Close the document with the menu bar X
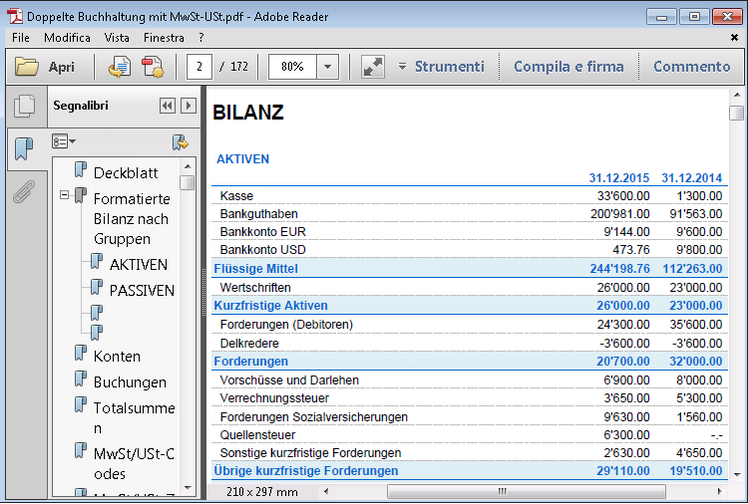The image size is (748, 504). [x=735, y=37]
